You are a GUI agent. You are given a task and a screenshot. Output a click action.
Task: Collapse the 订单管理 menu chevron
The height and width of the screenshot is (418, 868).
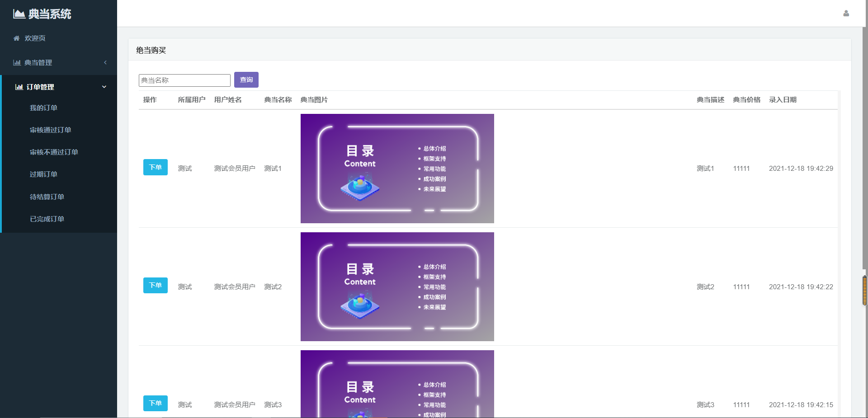coord(104,87)
